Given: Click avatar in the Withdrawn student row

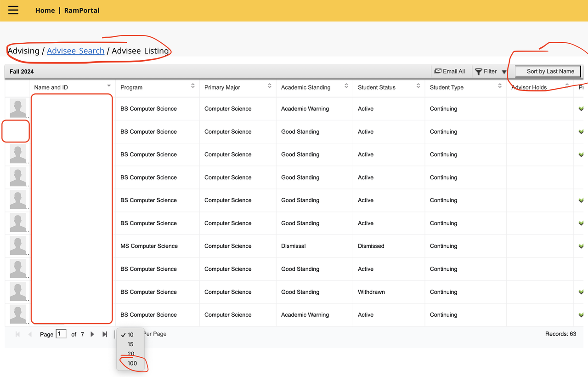Looking at the screenshot, I should (x=18, y=292).
